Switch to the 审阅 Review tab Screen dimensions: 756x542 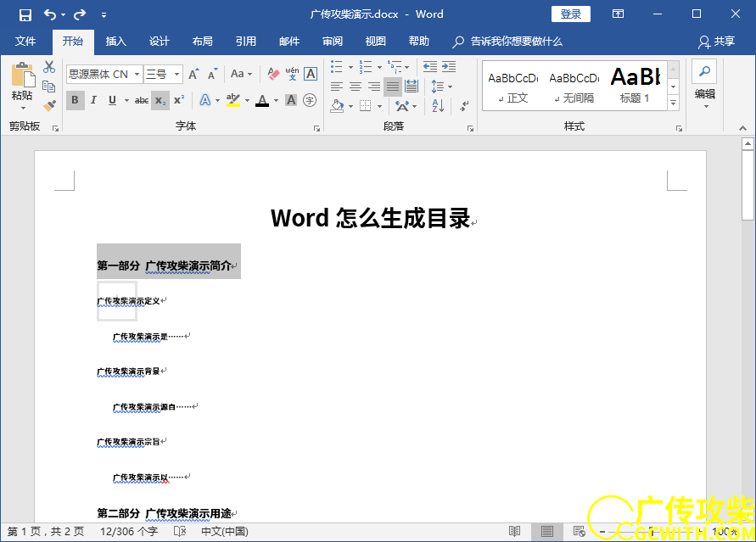[333, 42]
